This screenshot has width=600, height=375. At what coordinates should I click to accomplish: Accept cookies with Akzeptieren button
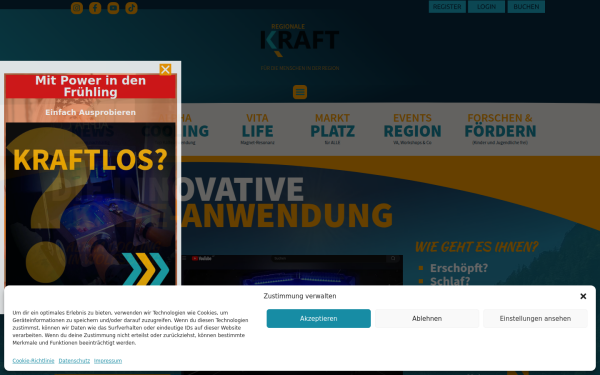point(319,318)
